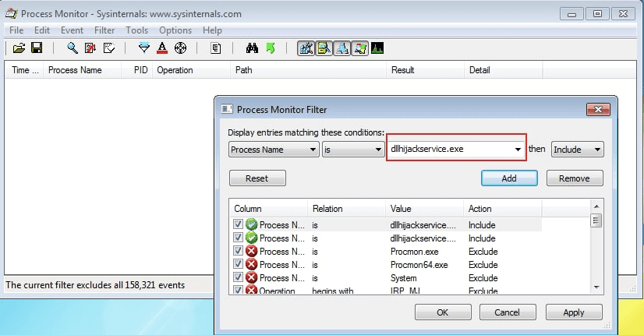644x335 pixels.
Task: Open the Filter menu
Action: click(104, 30)
